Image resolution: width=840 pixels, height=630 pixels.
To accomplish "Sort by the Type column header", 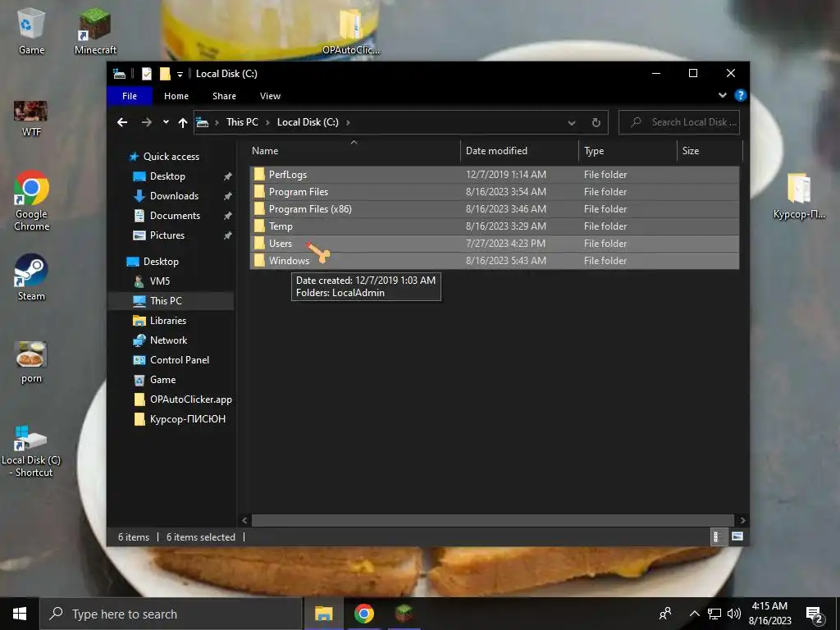I will 628,151.
